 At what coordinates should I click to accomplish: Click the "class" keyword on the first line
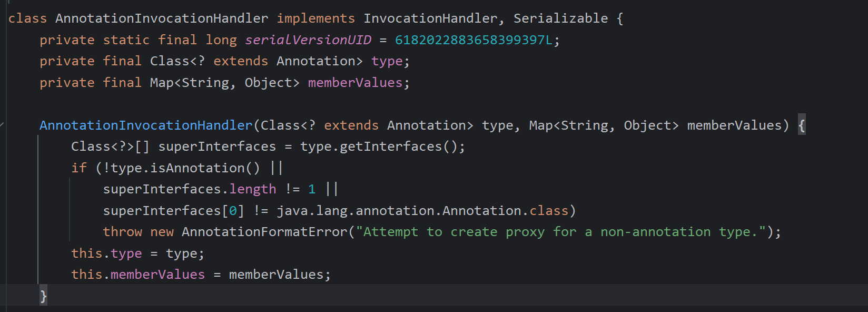(x=27, y=18)
